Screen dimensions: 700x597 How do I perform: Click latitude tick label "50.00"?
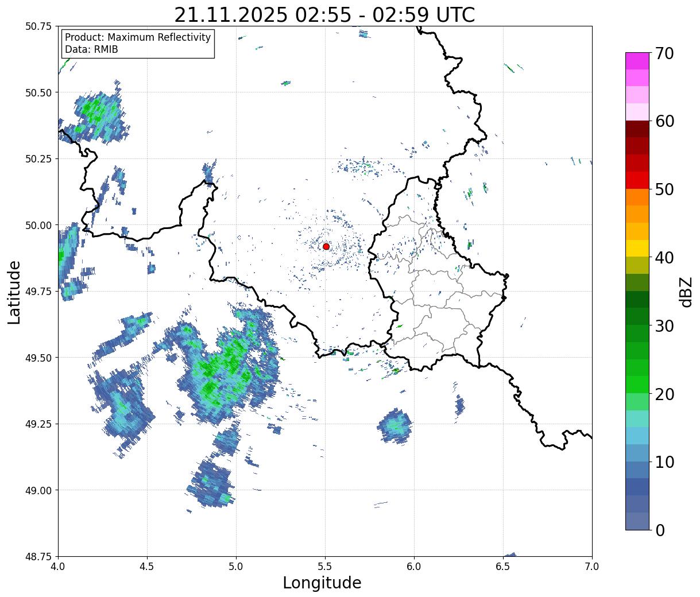click(38, 225)
